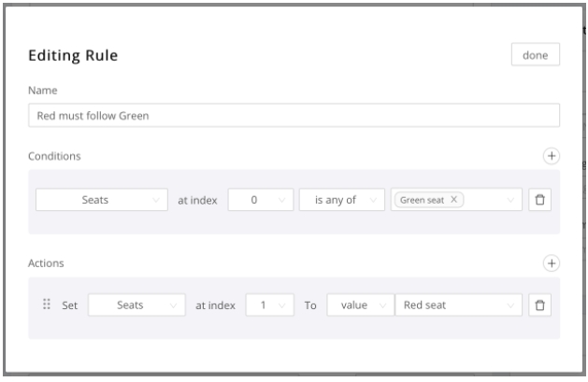Expand the arrow of the Green seat selector
Image resolution: width=588 pixels, height=382 pixels.
pos(510,200)
